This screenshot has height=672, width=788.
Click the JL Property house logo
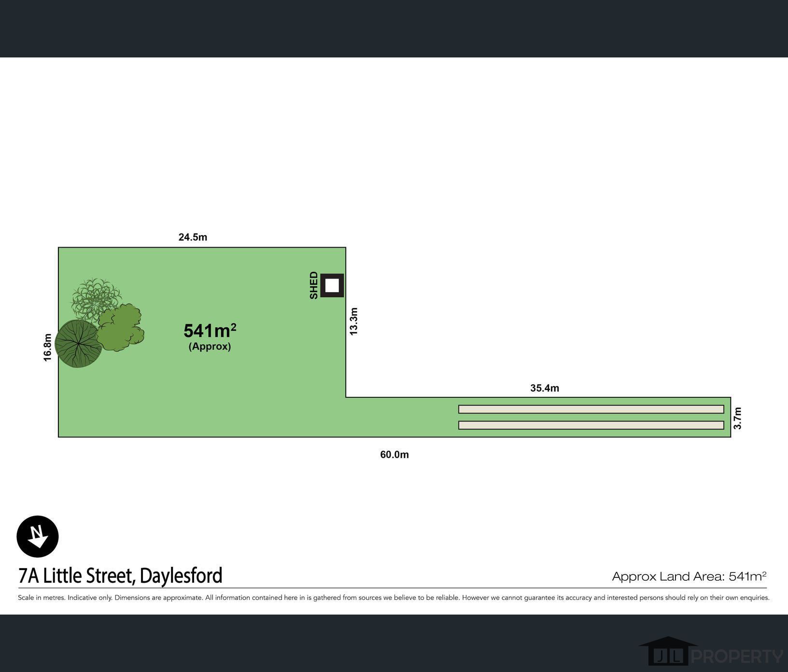[669, 651]
